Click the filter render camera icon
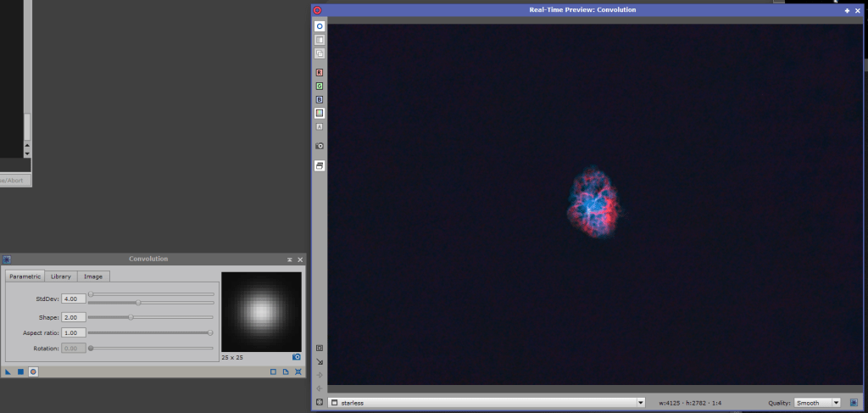This screenshot has height=413, width=868. click(x=297, y=357)
